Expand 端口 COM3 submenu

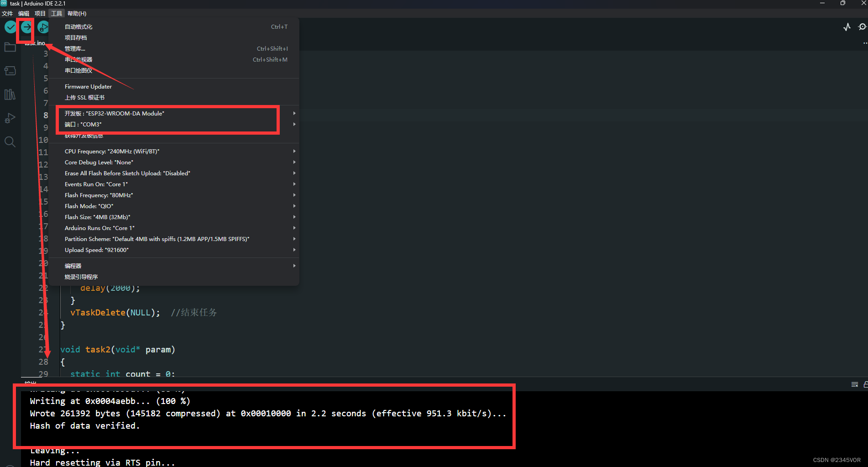174,125
